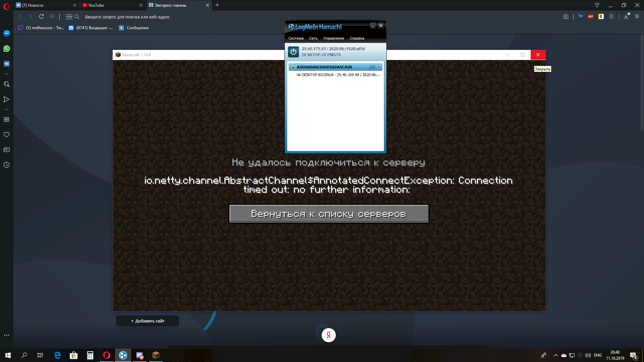Open My Flow send icon in sidebar

click(6, 99)
